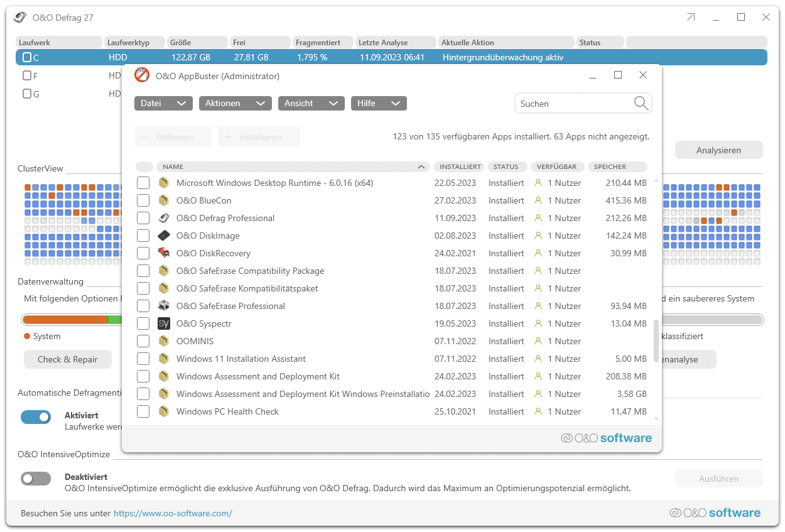
Task: Sort by the STATUS column header
Action: point(507,166)
